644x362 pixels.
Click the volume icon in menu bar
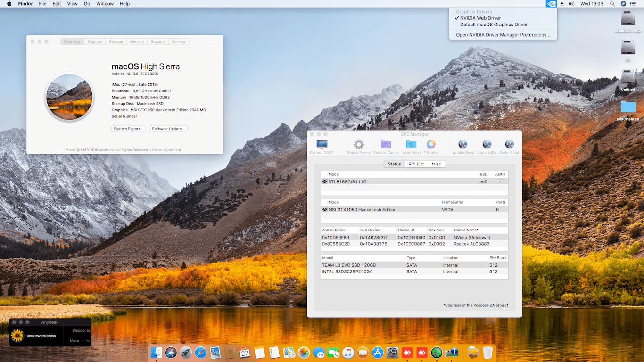pyautogui.click(x=571, y=4)
